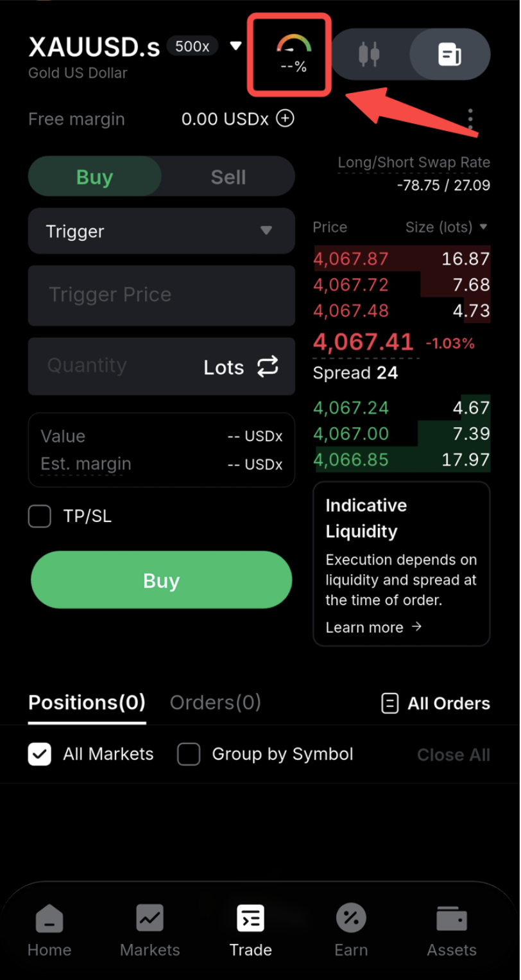The image size is (521, 980).
Task: Swap quantity unit with Lots arrows icon
Action: [x=268, y=366]
